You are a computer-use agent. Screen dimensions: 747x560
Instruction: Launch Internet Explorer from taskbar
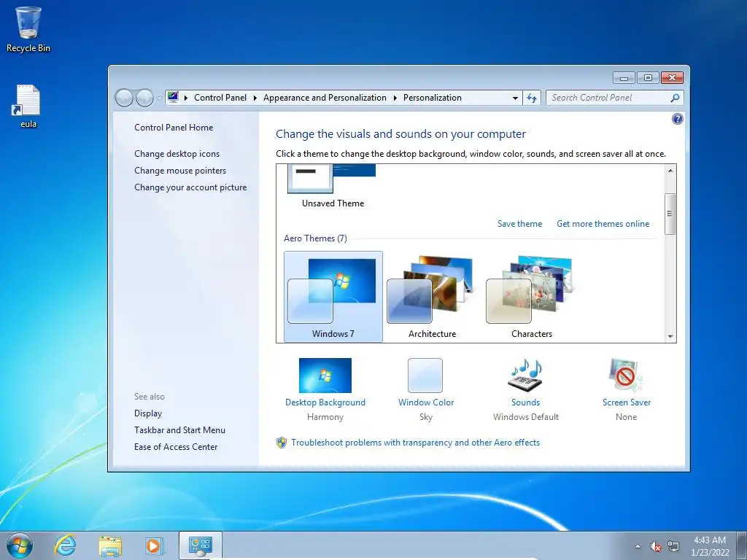pyautogui.click(x=65, y=545)
